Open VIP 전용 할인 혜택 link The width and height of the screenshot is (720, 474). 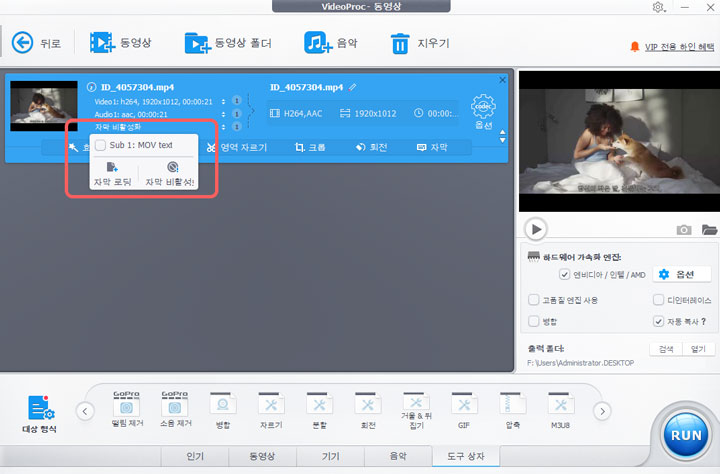click(679, 47)
